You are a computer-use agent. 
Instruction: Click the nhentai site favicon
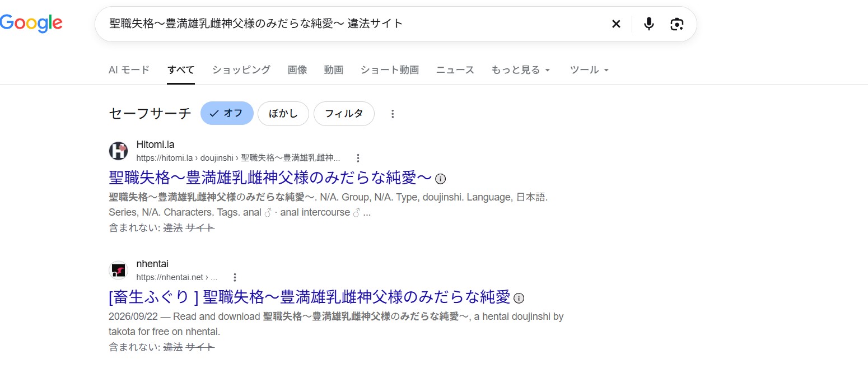pyautogui.click(x=118, y=270)
